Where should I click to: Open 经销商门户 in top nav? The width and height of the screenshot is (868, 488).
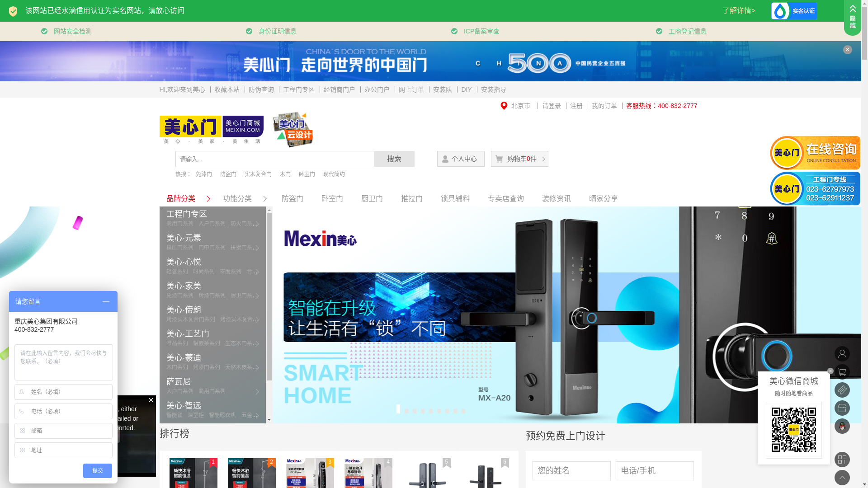click(339, 89)
